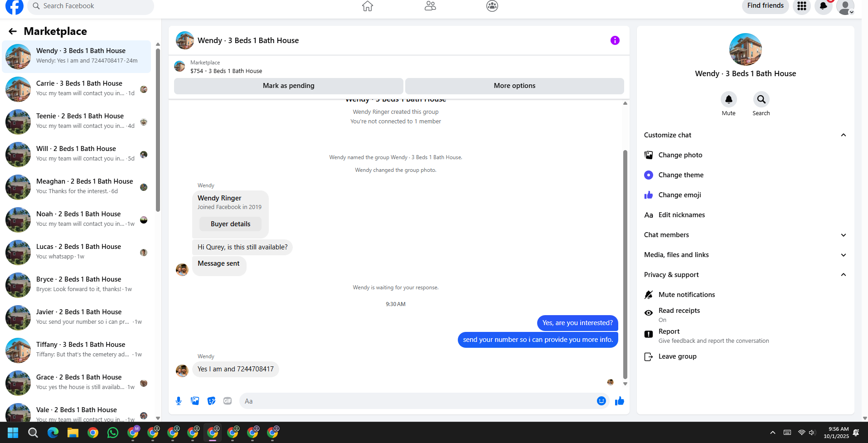Toggle Read receipts setting

pyautogui.click(x=745, y=315)
